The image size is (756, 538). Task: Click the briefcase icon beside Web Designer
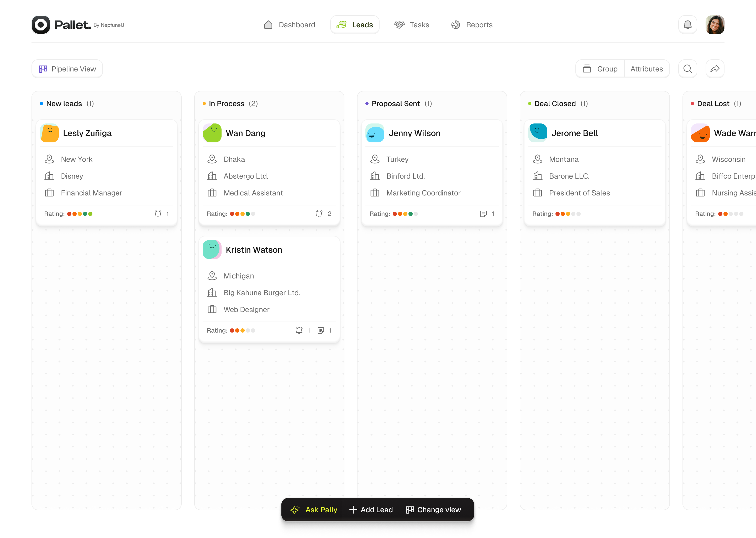212,309
